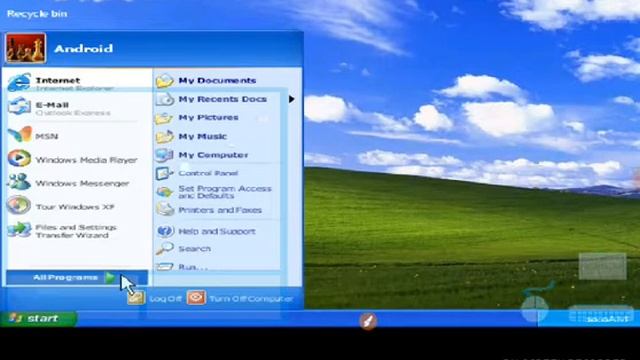Open the My Pictures folder icon
The image size is (640, 360).
coord(164,118)
